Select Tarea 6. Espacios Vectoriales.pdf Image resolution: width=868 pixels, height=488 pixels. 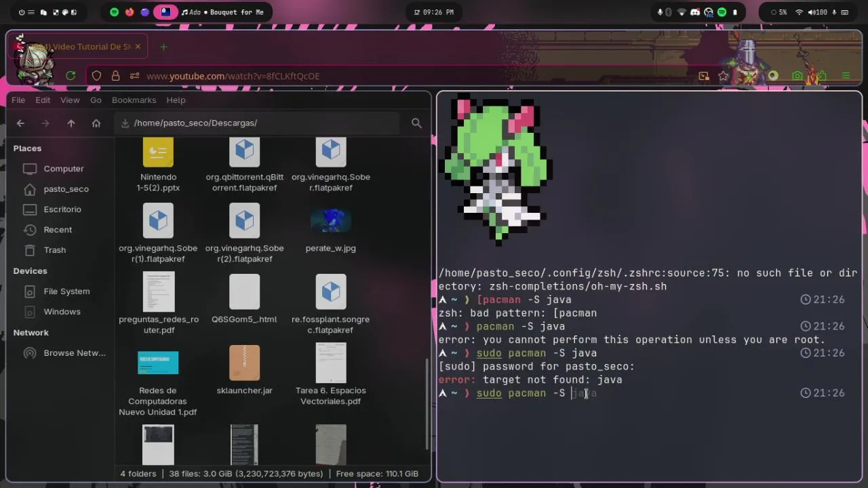pos(331,375)
